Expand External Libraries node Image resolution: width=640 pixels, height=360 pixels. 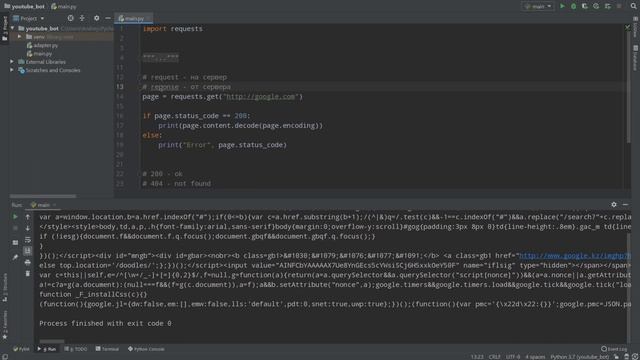pos(12,62)
